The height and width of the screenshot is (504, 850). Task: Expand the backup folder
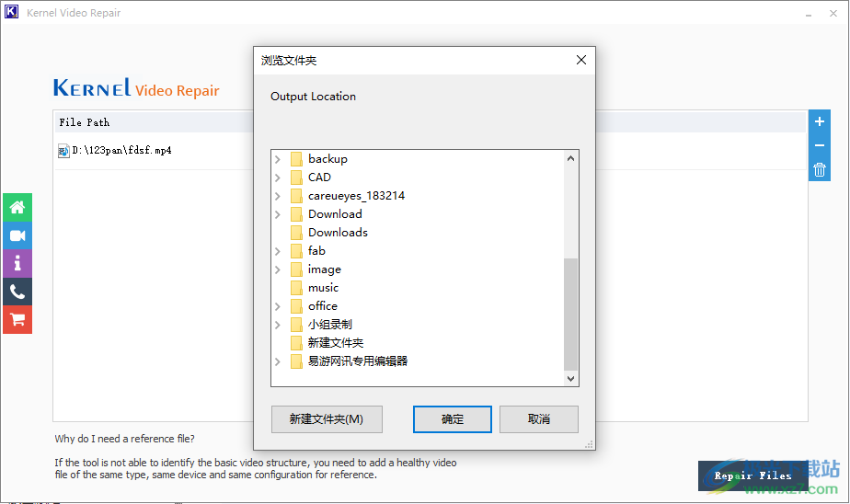[x=278, y=159]
